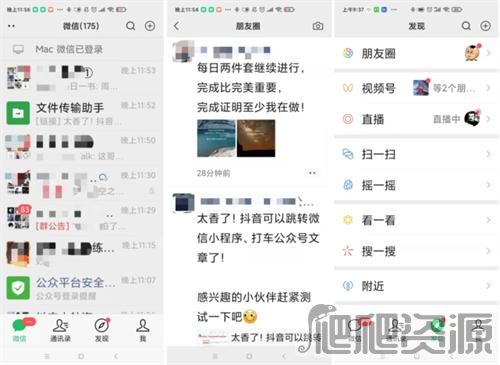500x365 pixels.
Task: Tap the chevron on the 看一看 row
Action: [x=488, y=220]
